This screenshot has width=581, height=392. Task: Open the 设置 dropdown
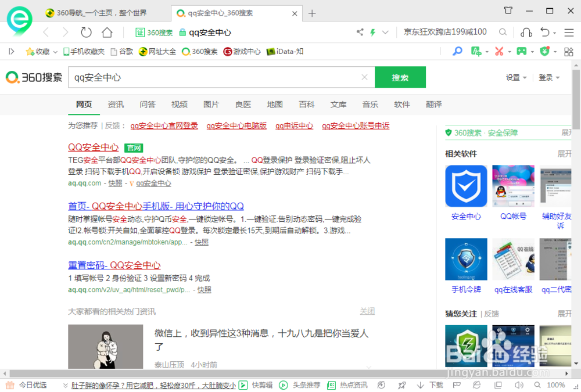tap(516, 77)
